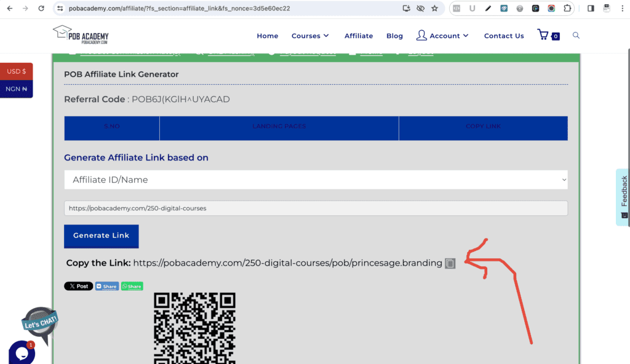Screen dimensions: 630x364
Task: Open the Affiliate ID/Name dropdown
Action: 316,180
